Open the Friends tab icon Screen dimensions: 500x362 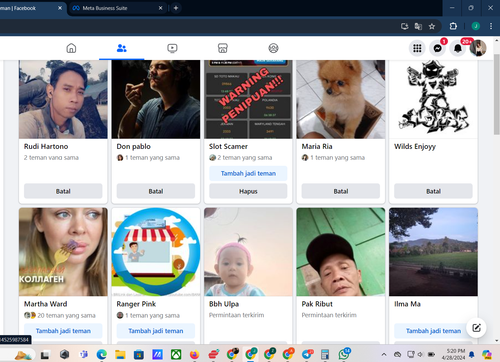click(x=122, y=48)
